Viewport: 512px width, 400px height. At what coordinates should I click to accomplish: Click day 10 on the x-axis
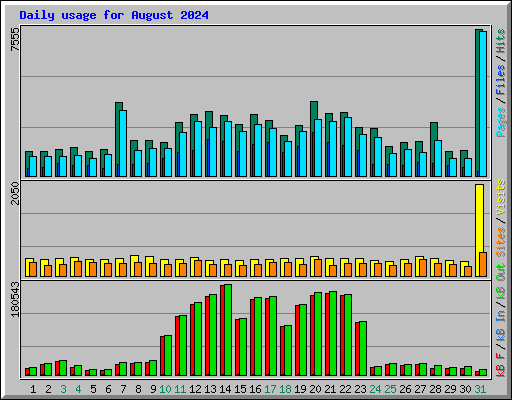(x=165, y=389)
